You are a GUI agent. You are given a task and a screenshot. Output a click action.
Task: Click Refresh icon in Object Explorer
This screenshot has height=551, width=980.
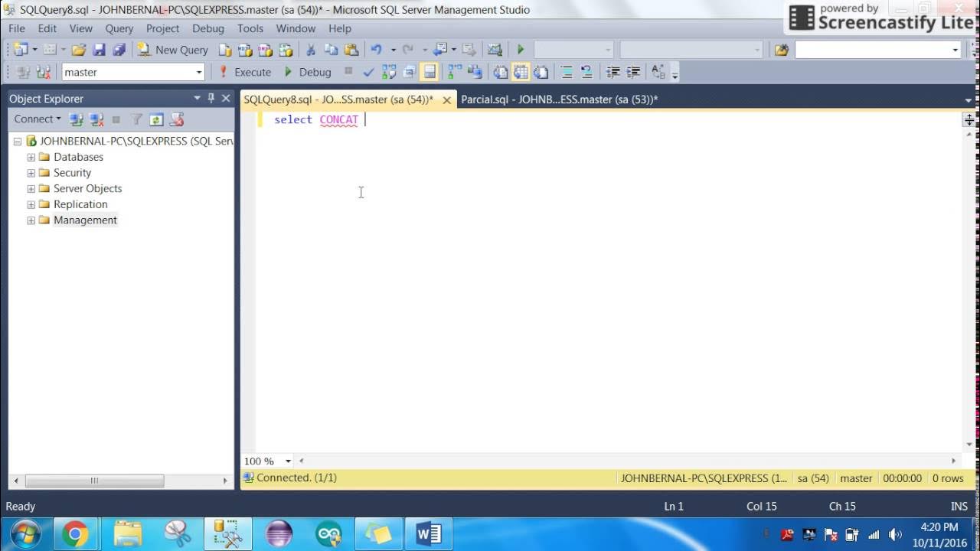156,119
